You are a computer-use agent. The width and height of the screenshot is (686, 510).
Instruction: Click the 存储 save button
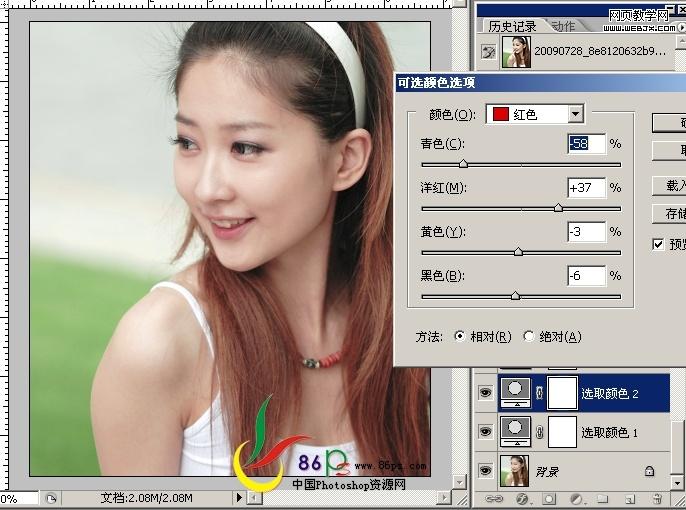pyautogui.click(x=669, y=213)
